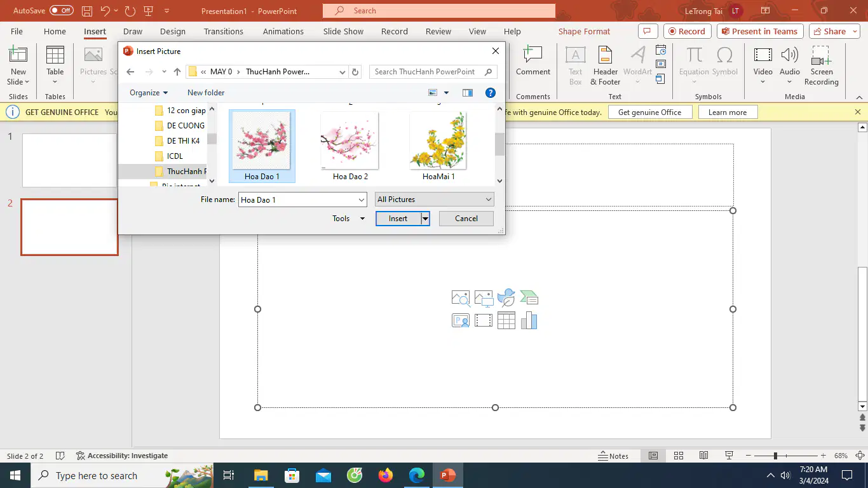Adjust the zoom slider in status bar
Image resolution: width=868 pixels, height=488 pixels.
tap(775, 456)
